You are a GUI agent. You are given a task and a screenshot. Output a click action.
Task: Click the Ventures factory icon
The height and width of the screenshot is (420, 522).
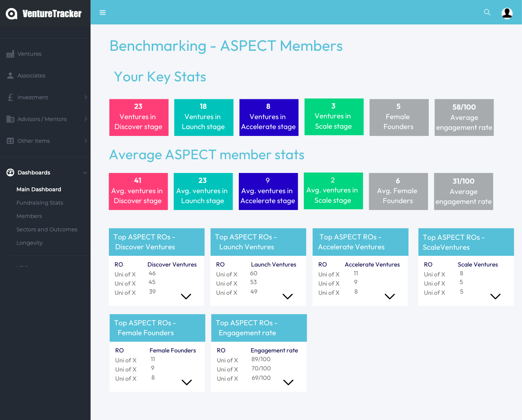(x=10, y=54)
